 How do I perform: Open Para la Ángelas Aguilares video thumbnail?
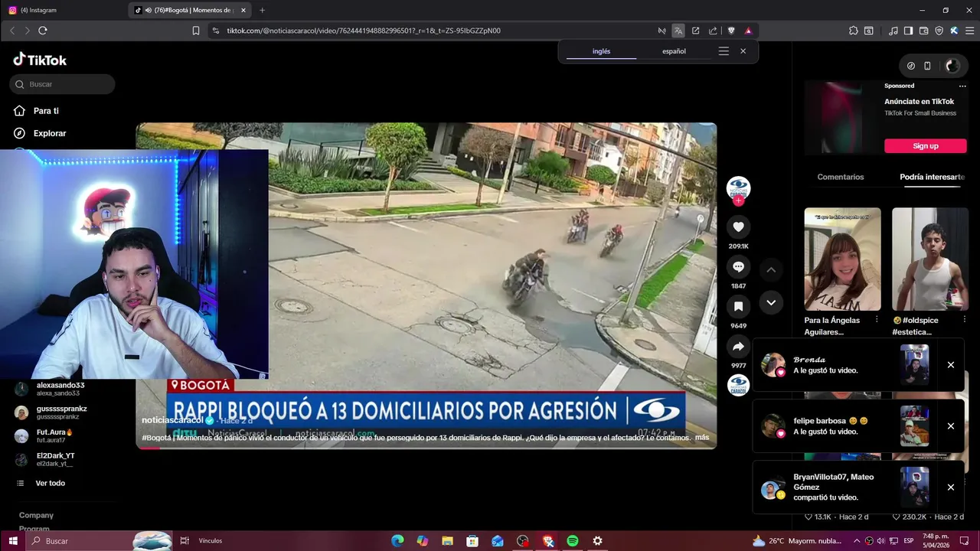coord(842,259)
